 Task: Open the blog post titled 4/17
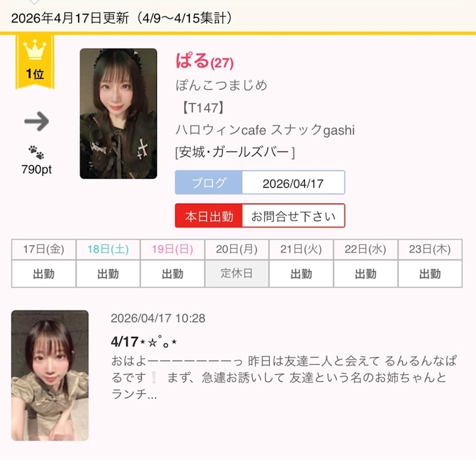144,342
